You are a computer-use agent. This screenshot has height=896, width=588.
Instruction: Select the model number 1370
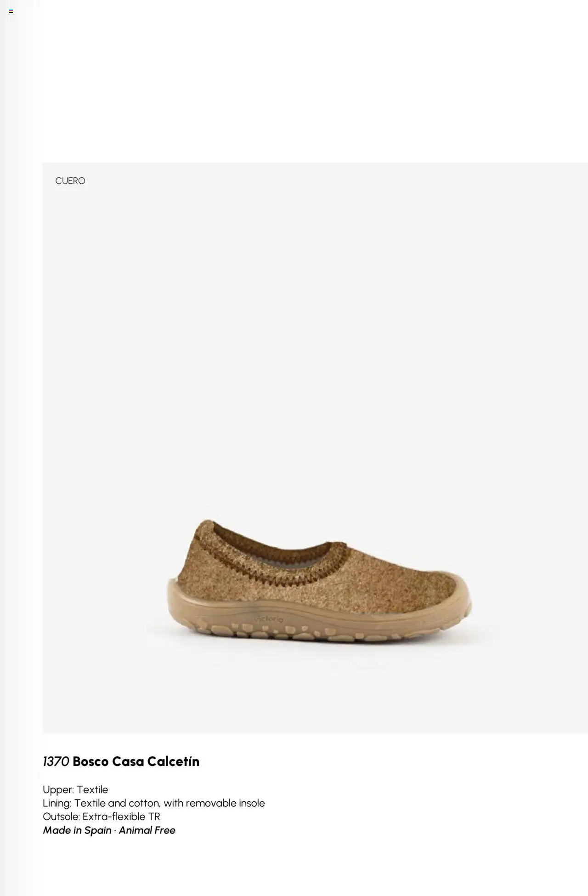[x=56, y=761]
